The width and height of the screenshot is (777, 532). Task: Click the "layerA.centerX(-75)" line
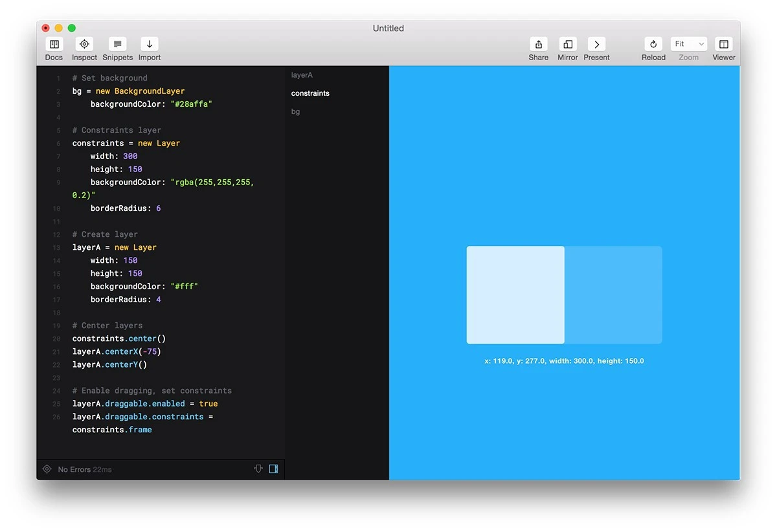coord(117,351)
